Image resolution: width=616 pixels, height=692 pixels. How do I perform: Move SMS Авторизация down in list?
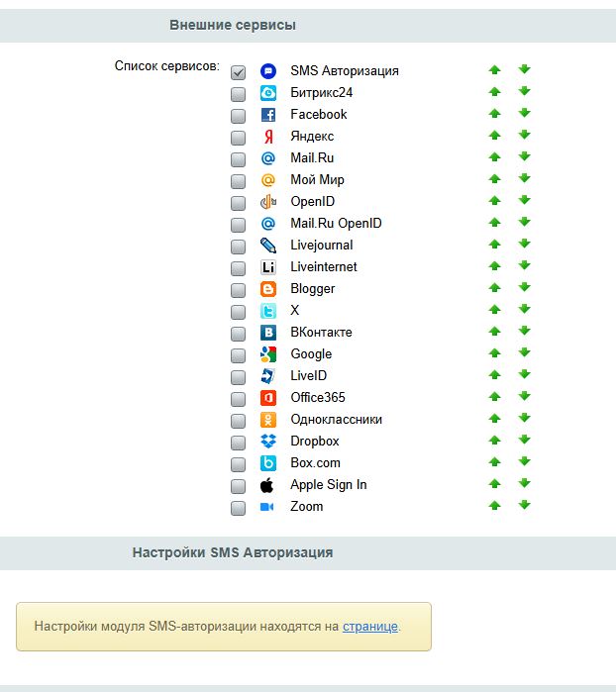point(525,70)
